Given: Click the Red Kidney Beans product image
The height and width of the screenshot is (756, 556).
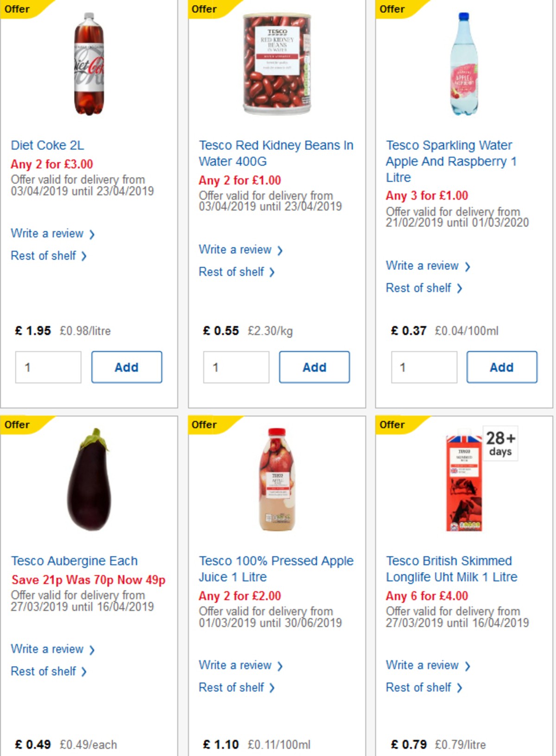Looking at the screenshot, I should 277,63.
